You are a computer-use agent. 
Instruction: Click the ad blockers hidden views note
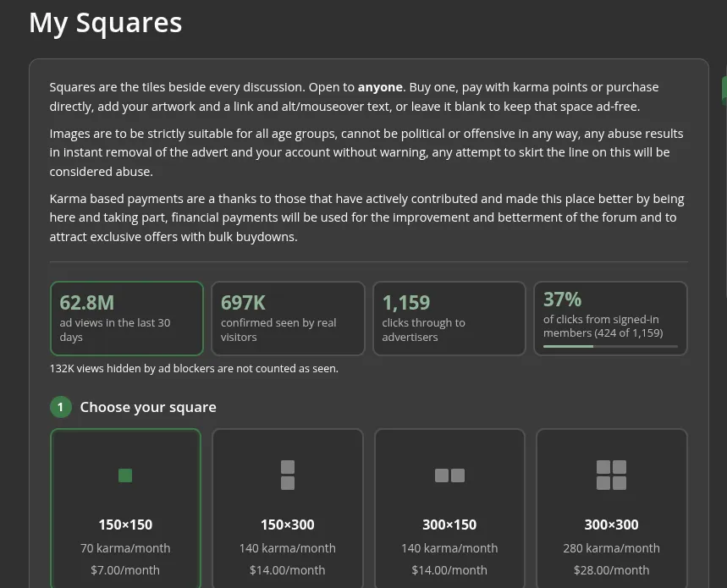pyautogui.click(x=194, y=368)
